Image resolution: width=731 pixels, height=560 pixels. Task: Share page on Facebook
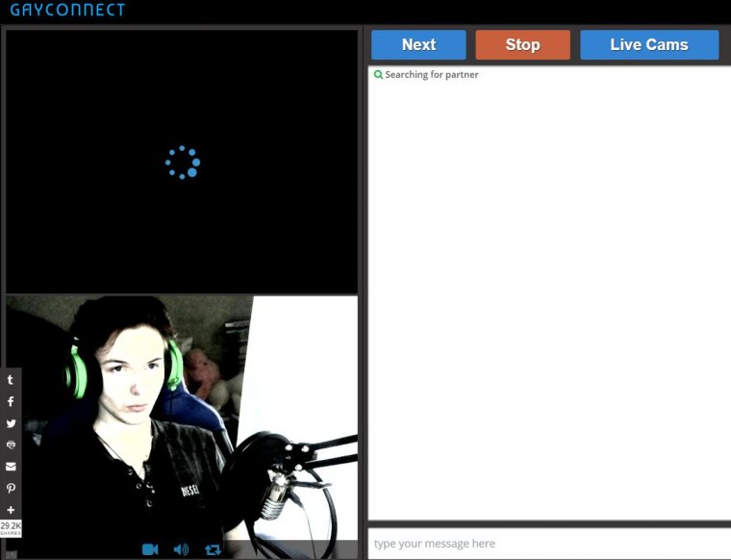coord(11,402)
